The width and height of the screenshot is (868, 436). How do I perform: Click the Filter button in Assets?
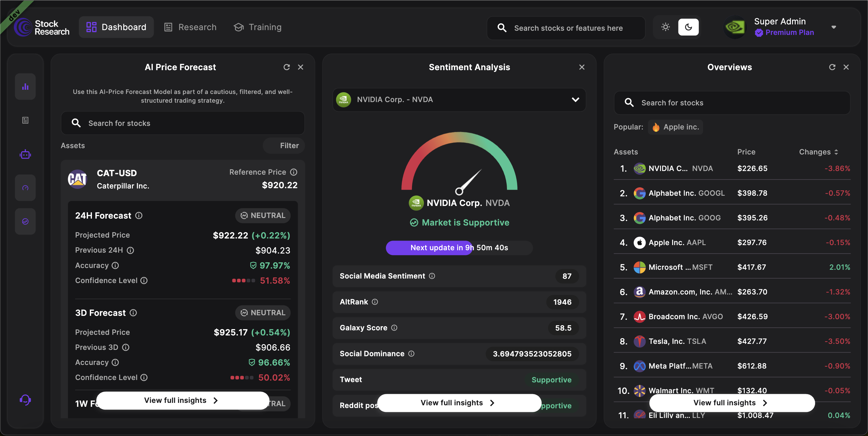284,145
